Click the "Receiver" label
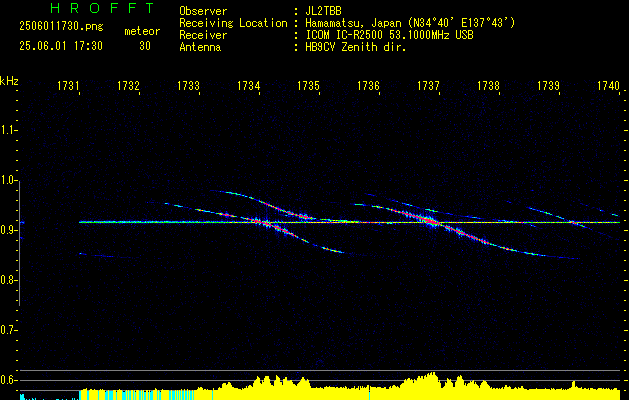629x400 pixels. pyautogui.click(x=203, y=35)
